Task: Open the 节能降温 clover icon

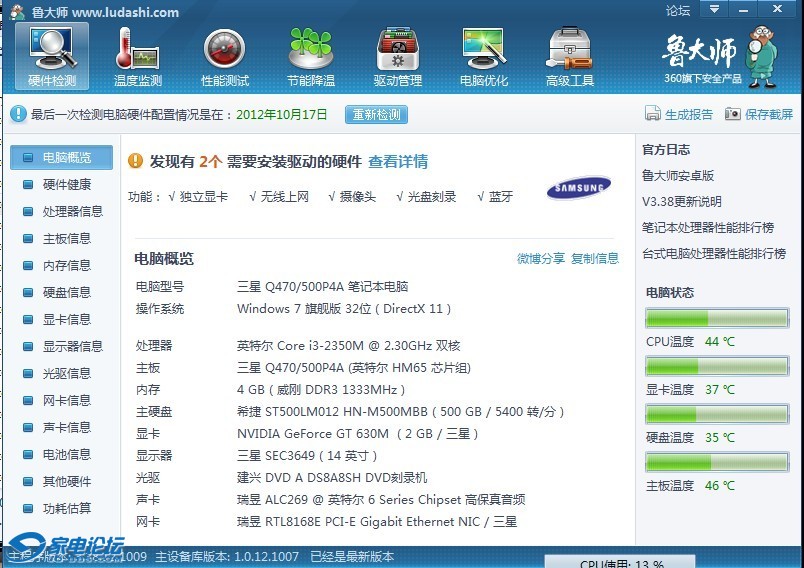Action: coord(311,56)
